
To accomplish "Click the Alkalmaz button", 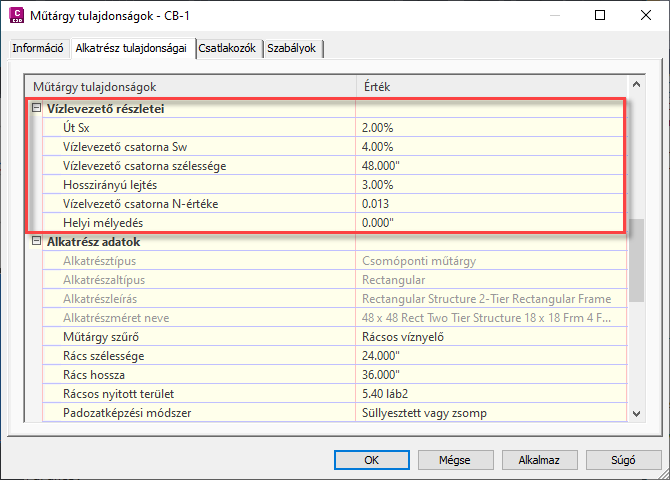I will point(531,460).
